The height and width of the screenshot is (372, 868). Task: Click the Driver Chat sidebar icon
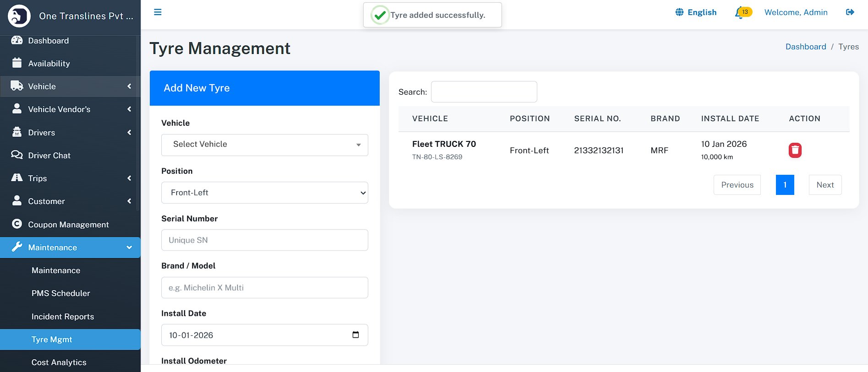[x=17, y=155]
